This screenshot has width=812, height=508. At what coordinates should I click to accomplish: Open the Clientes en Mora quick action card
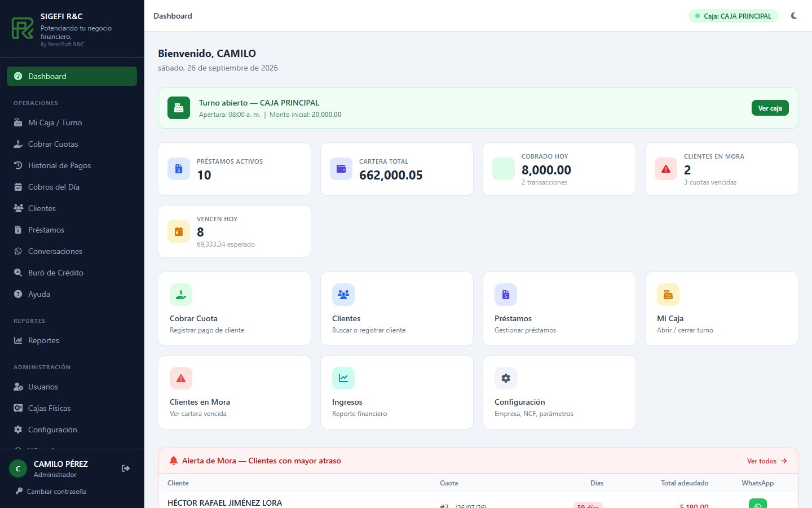pos(235,392)
